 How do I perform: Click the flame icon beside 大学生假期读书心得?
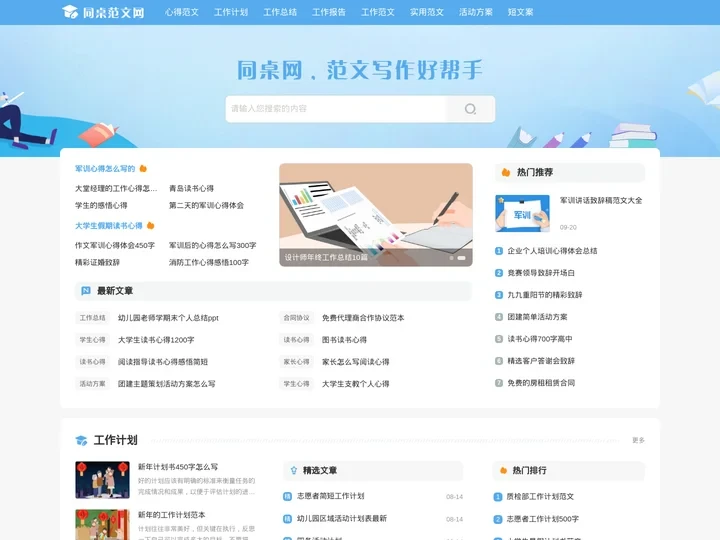click(151, 225)
